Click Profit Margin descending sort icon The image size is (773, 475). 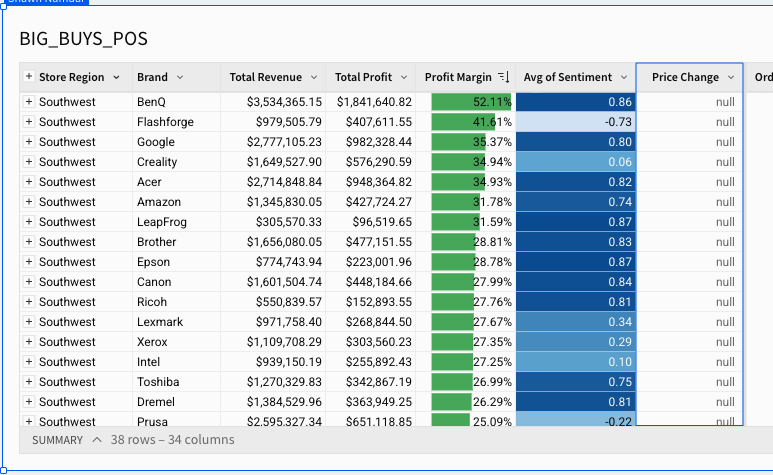pos(503,77)
